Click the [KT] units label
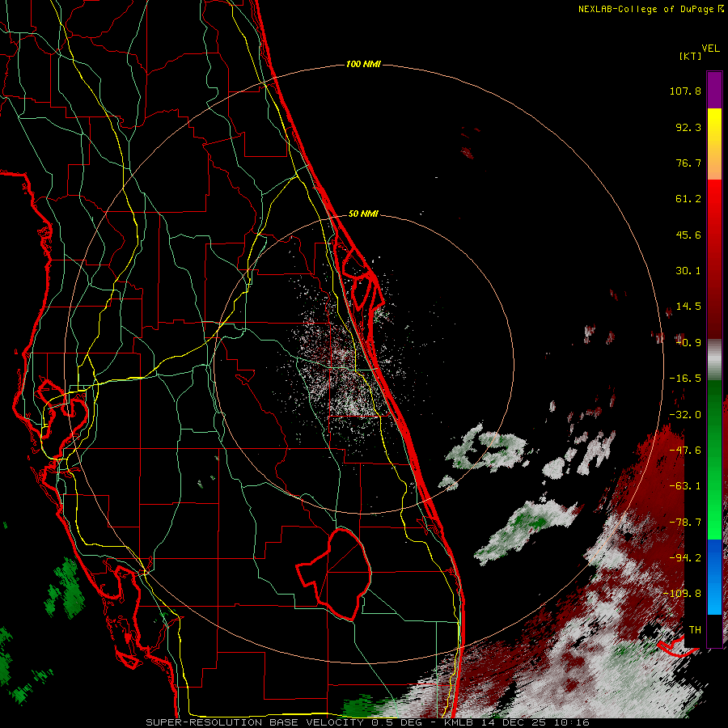Image resolution: width=728 pixels, height=728 pixels. click(x=691, y=56)
